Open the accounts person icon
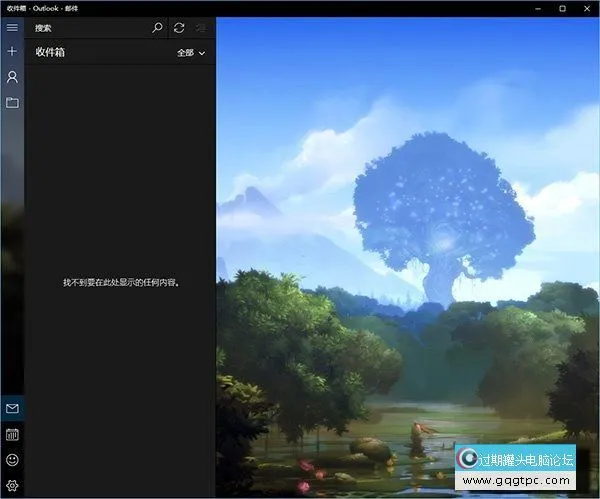The image size is (600, 499). [x=12, y=77]
